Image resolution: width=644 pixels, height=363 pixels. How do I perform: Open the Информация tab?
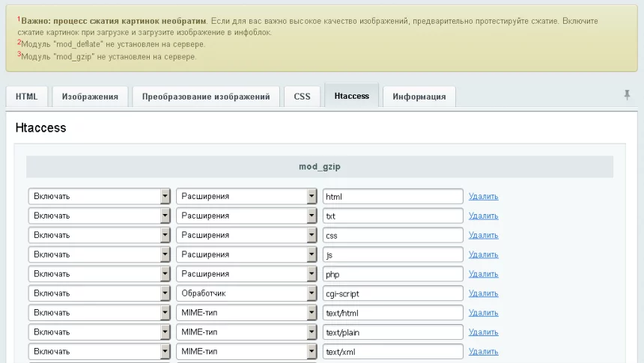point(419,97)
